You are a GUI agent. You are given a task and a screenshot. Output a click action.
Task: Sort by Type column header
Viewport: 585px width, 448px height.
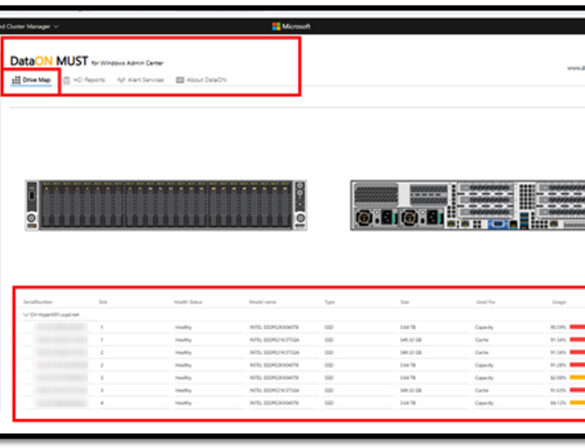[x=329, y=302]
